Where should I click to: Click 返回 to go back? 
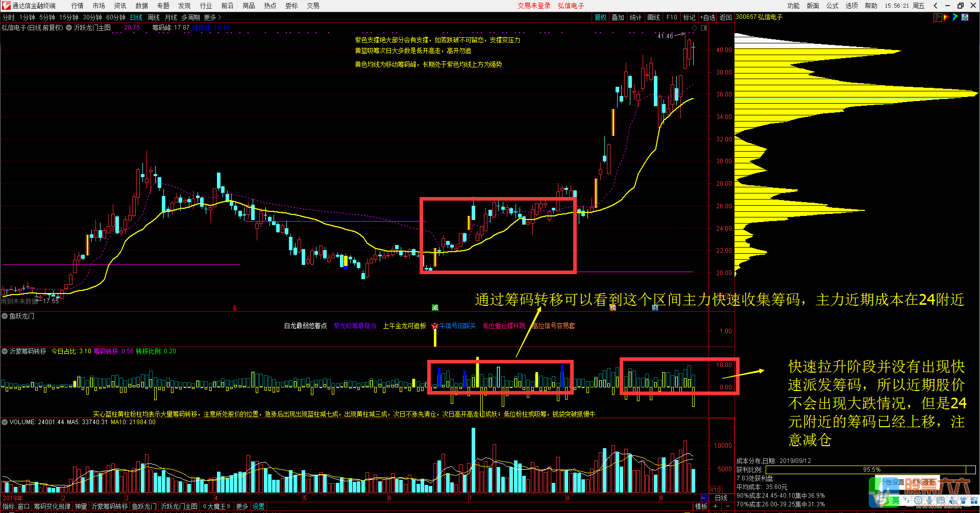coord(725,17)
